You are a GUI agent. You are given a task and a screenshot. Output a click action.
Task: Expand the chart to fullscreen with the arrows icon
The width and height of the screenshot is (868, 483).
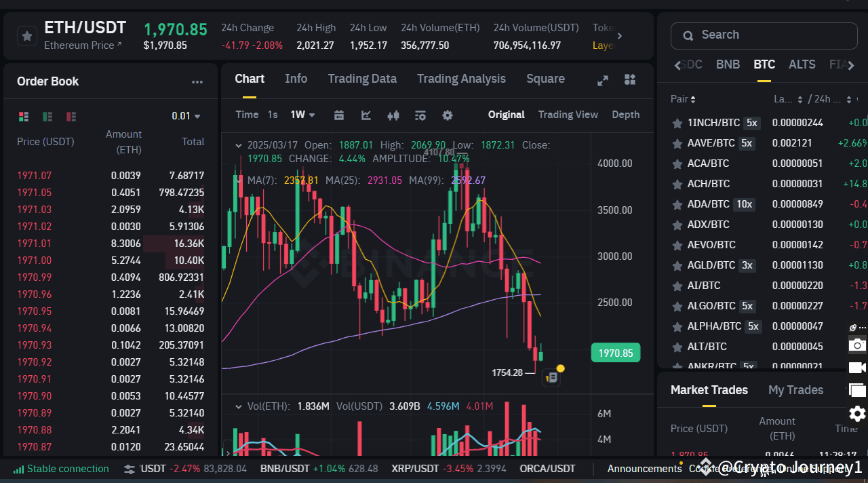[x=602, y=79]
